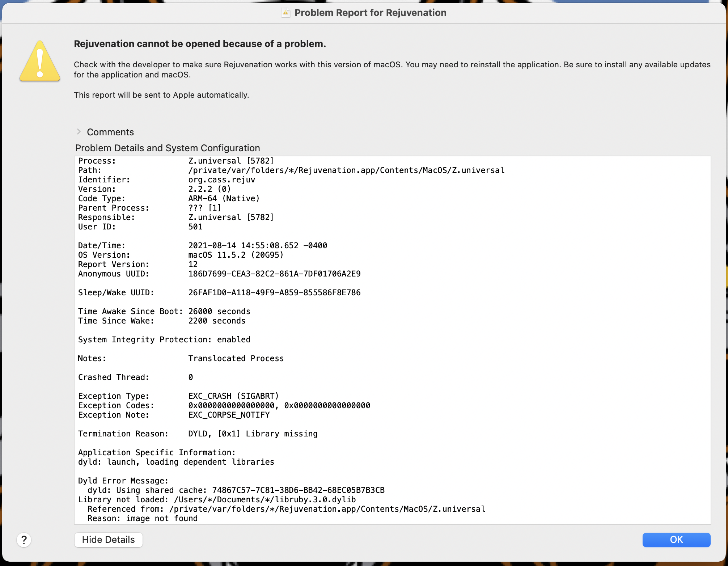This screenshot has width=728, height=566.
Task: Click the 'Problem Report for Rejuvenation' title
Action: click(x=370, y=13)
